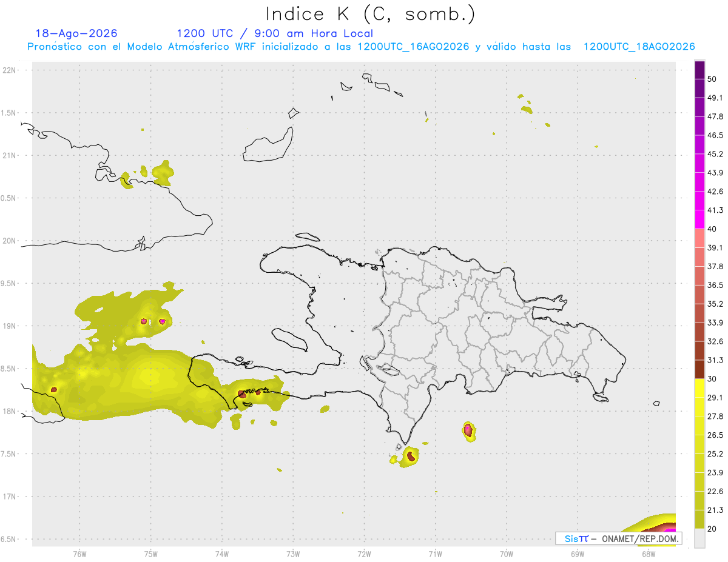The image size is (728, 562).
Task: Click the "73W" longitude label
Action: click(292, 554)
